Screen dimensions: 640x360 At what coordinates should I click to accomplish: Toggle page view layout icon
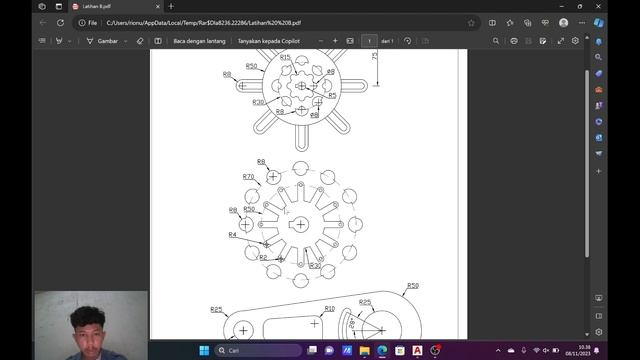point(158,41)
